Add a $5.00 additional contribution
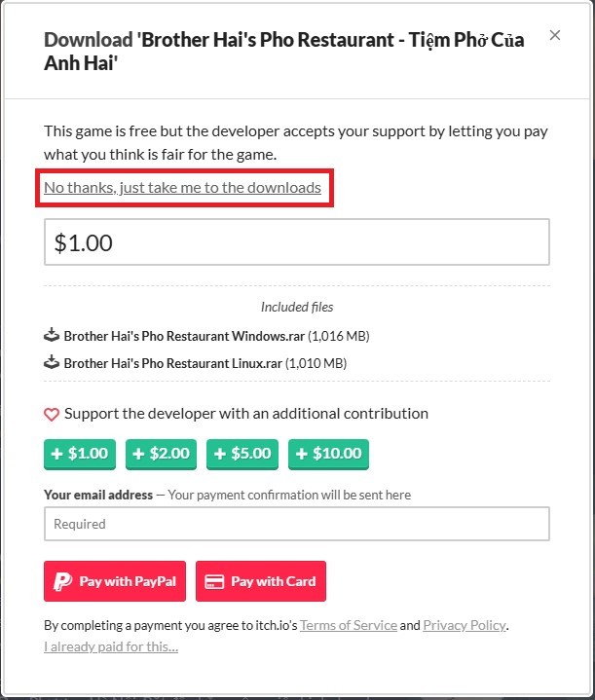Viewport: 595px width, 700px height. tap(243, 454)
